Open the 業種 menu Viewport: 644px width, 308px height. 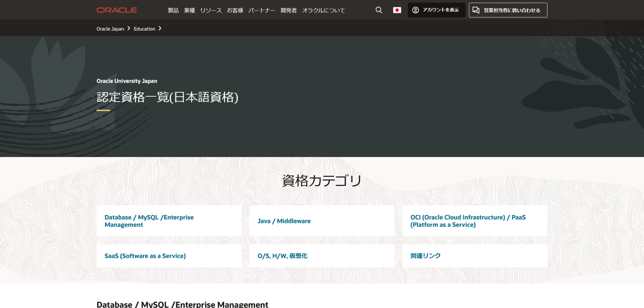(x=189, y=11)
